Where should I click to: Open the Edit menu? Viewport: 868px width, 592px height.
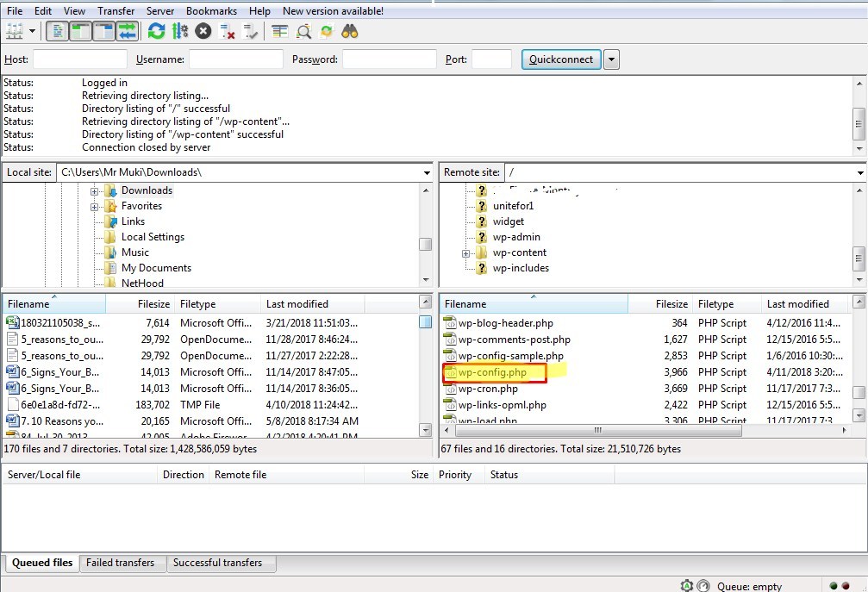point(42,10)
